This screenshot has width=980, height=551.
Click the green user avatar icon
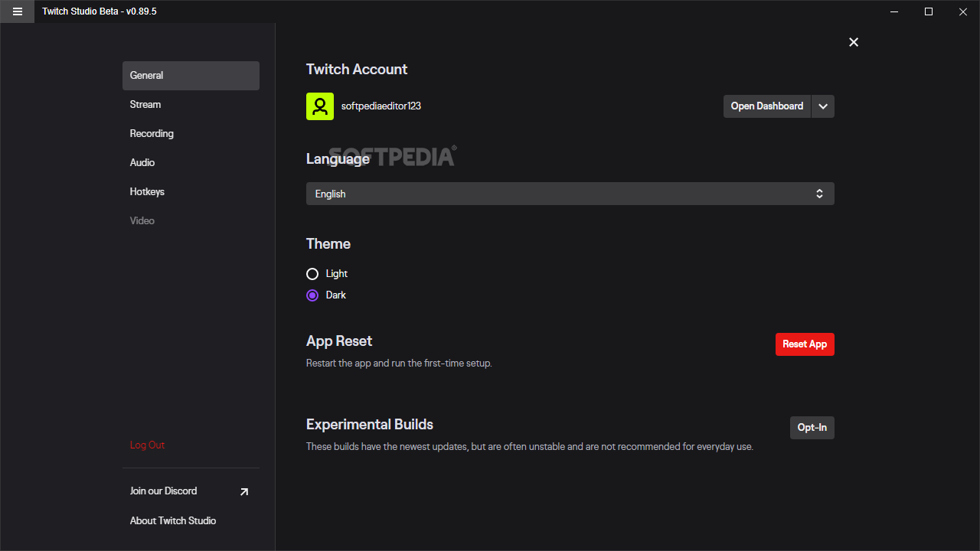click(x=320, y=106)
